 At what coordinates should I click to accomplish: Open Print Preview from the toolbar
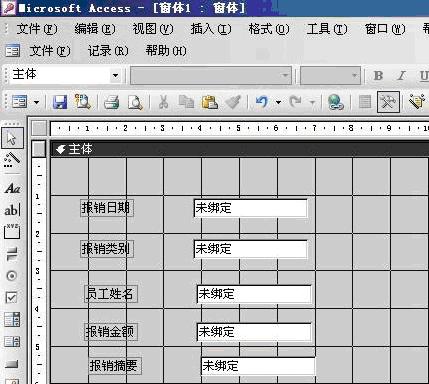click(x=135, y=102)
